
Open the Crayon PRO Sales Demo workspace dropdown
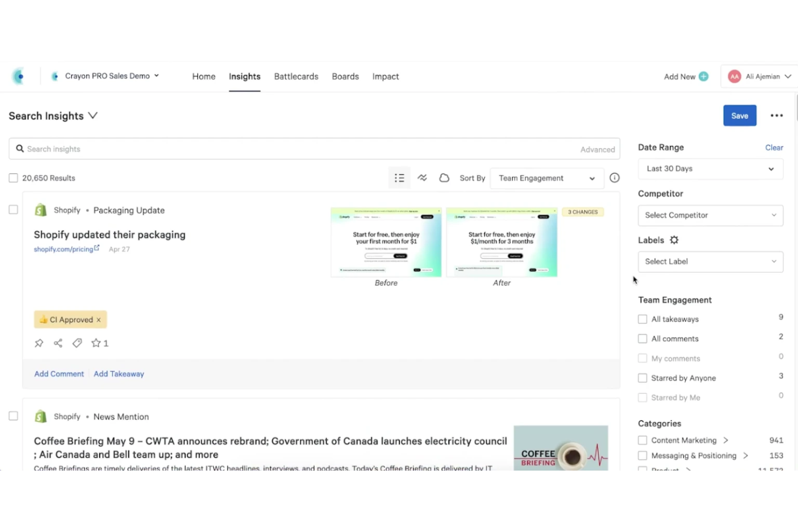click(x=105, y=76)
